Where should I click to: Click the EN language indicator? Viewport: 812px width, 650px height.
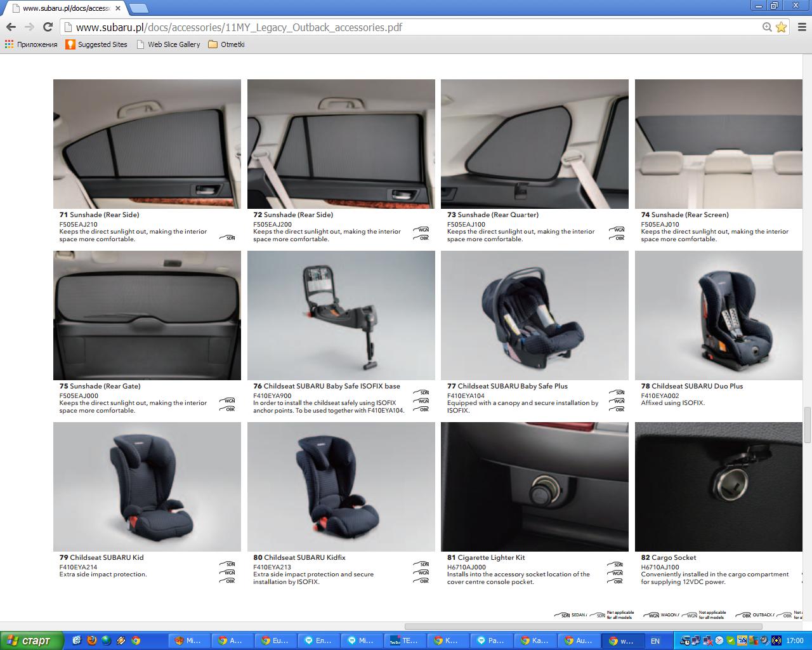pos(655,640)
